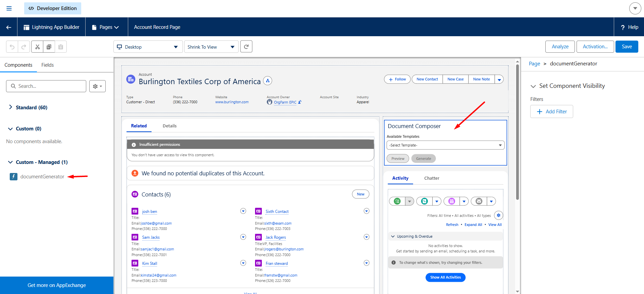Click the Activation button
The image size is (644, 294).
pyautogui.click(x=595, y=47)
